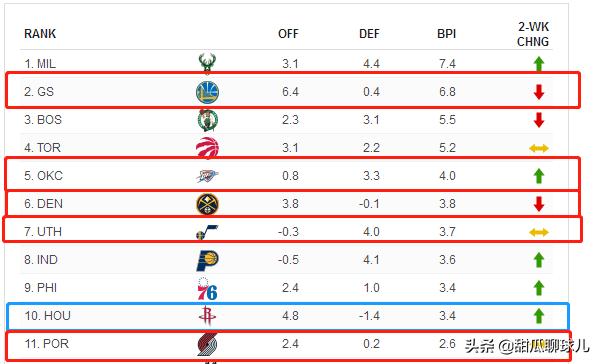Image resolution: width=600 pixels, height=364 pixels.
Task: Click the red down arrow for GS
Action: [539, 92]
